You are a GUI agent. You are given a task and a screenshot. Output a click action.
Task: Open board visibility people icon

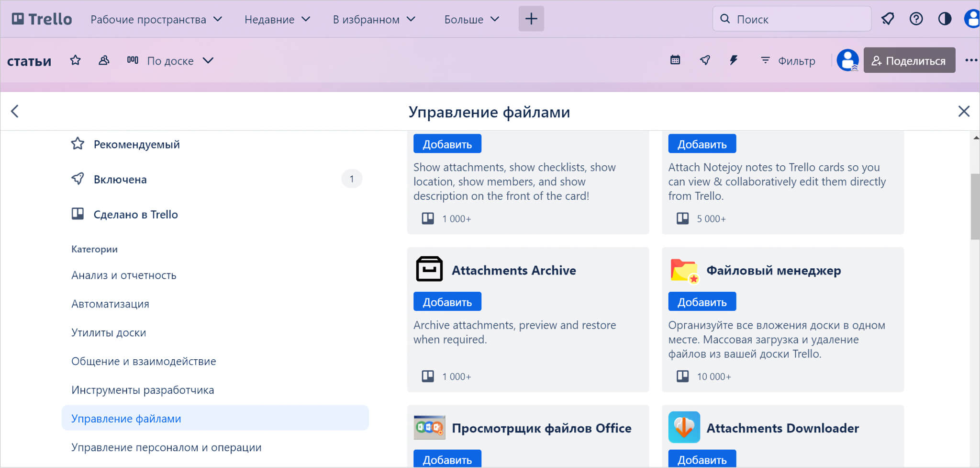point(104,60)
